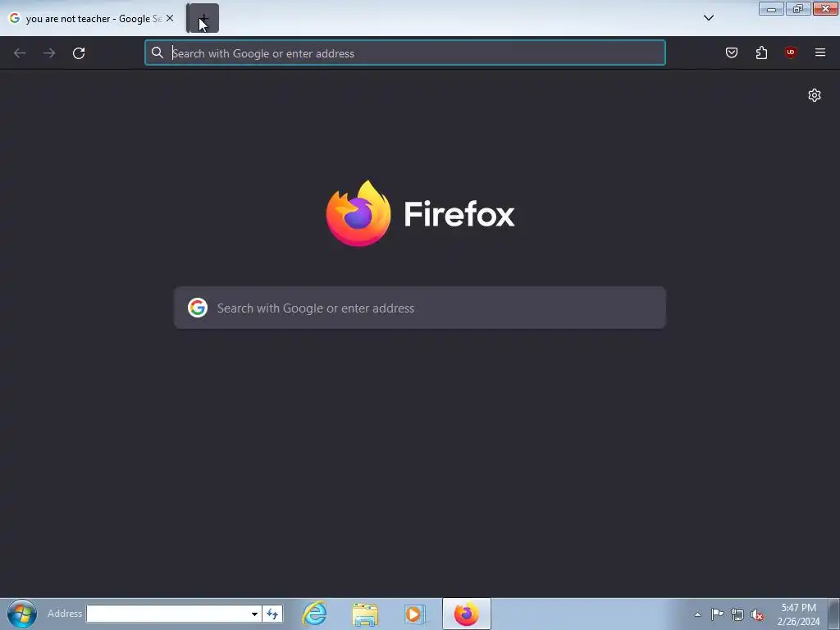This screenshot has height=630, width=840.
Task: Click the magnifier icon in address bar
Action: click(x=157, y=52)
